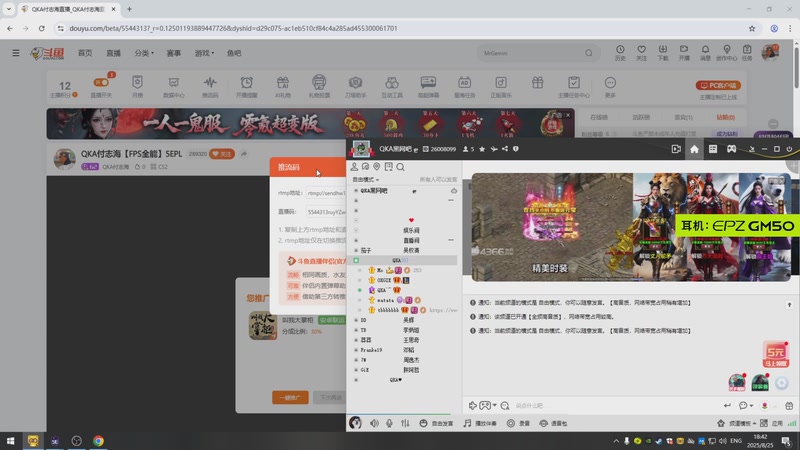Screen dimensions: 800x450
Task: Close the 一人一鬼服 banner ad
Action: pos(568,115)
